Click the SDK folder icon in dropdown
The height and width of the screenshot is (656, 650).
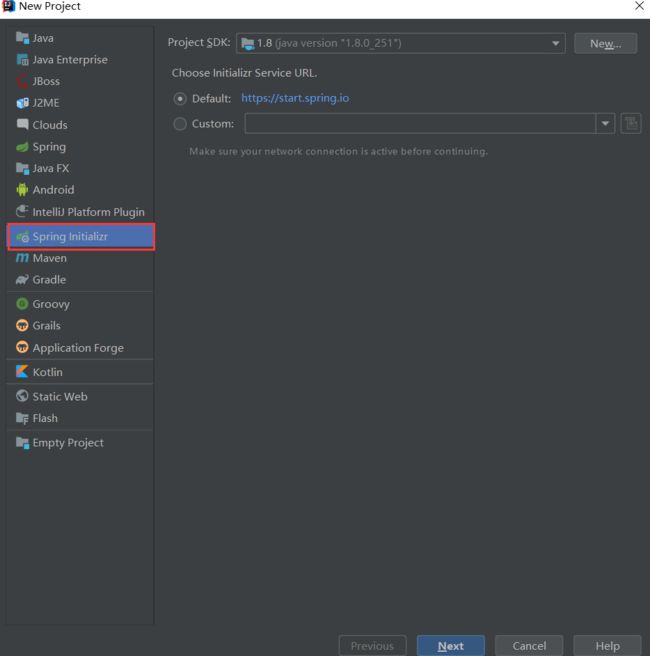pyautogui.click(x=248, y=44)
